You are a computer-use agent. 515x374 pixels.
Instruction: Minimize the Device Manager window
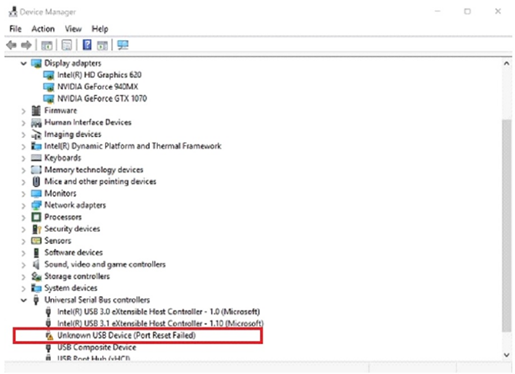click(x=437, y=11)
